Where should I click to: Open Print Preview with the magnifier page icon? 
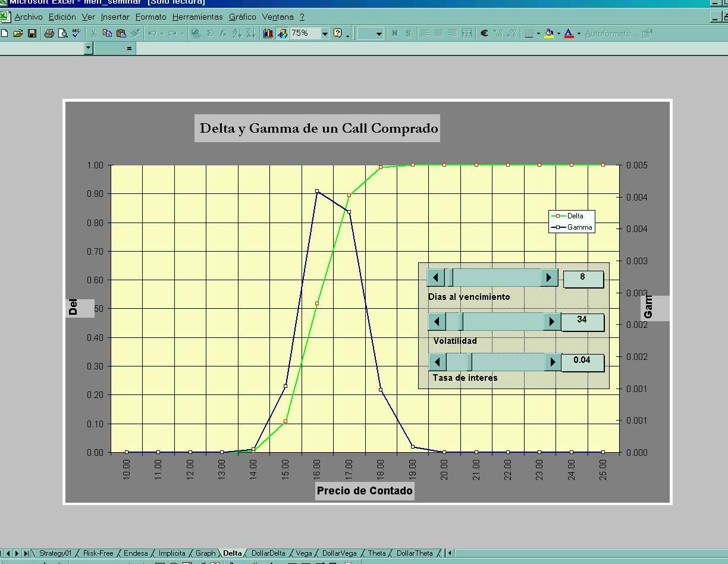pyautogui.click(x=62, y=33)
